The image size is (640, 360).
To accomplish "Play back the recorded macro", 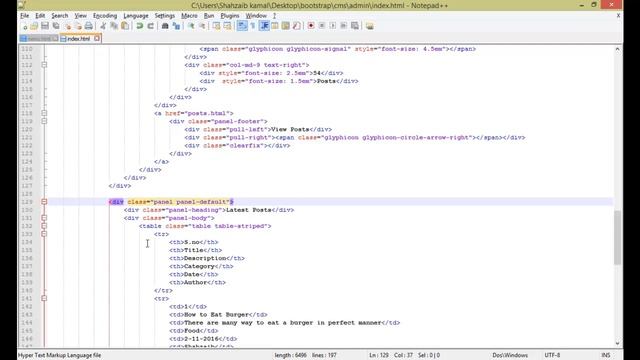I will coord(333,26).
